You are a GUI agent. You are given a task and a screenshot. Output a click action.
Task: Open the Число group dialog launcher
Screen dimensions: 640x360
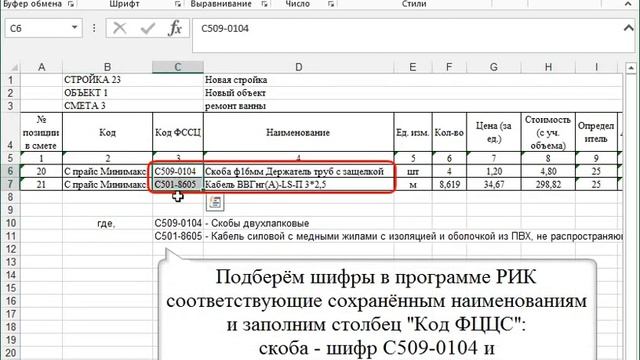click(x=331, y=4)
